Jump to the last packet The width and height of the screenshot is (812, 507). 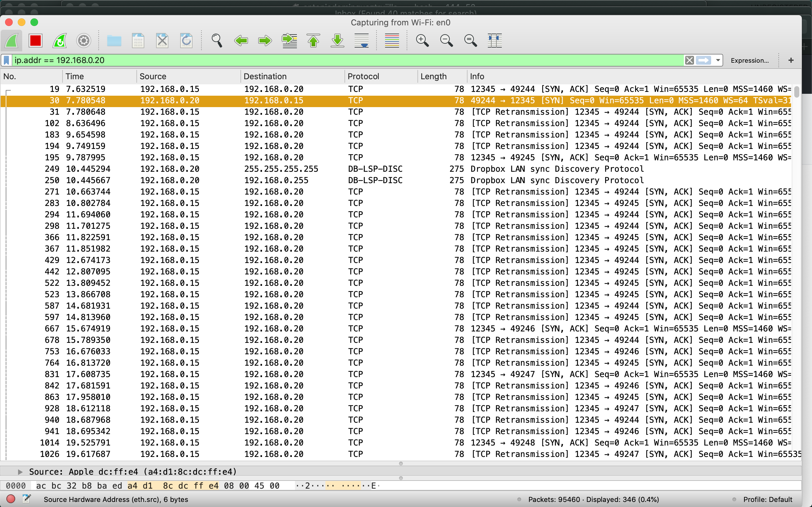337,40
